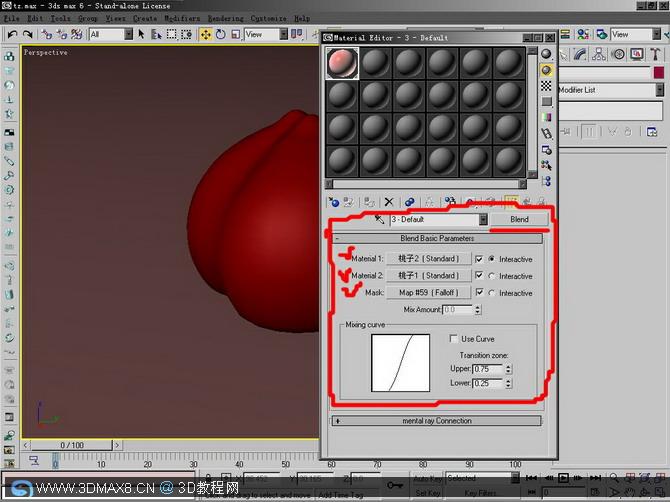Toggle Window/Crossing selection mode icon
The image size is (670, 502).
click(x=187, y=34)
